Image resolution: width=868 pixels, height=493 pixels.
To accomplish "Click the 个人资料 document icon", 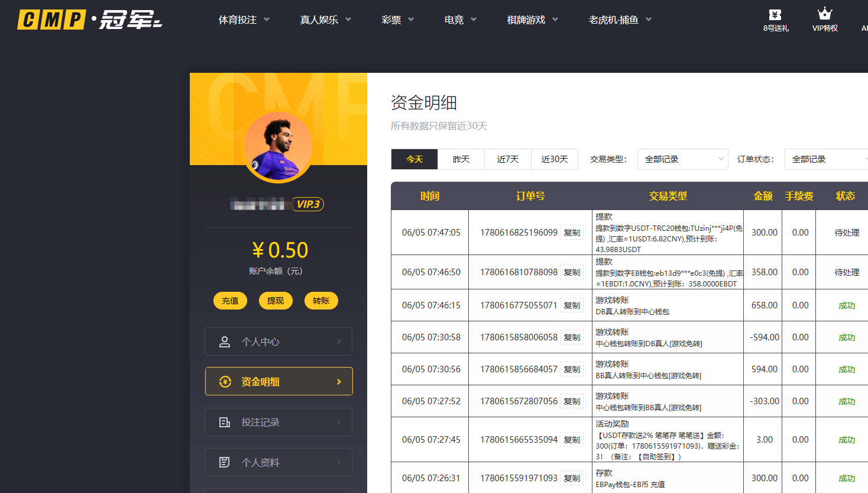I will 225,462.
